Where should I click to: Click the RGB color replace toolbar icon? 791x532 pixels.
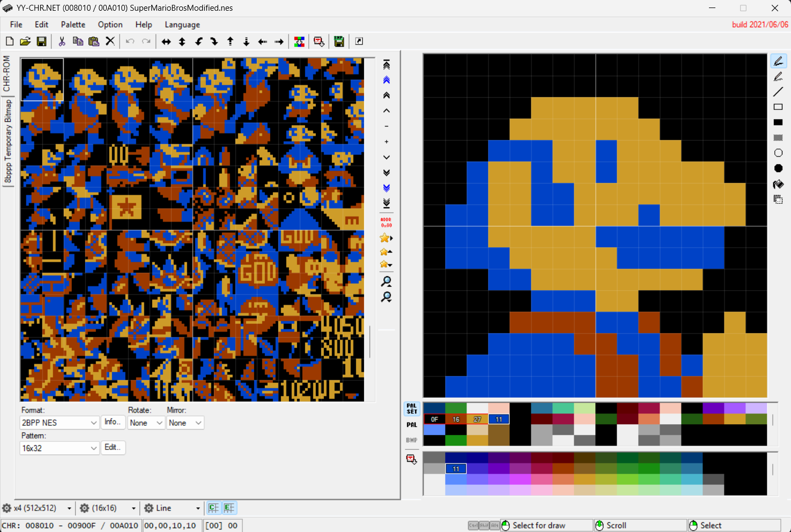(x=299, y=41)
